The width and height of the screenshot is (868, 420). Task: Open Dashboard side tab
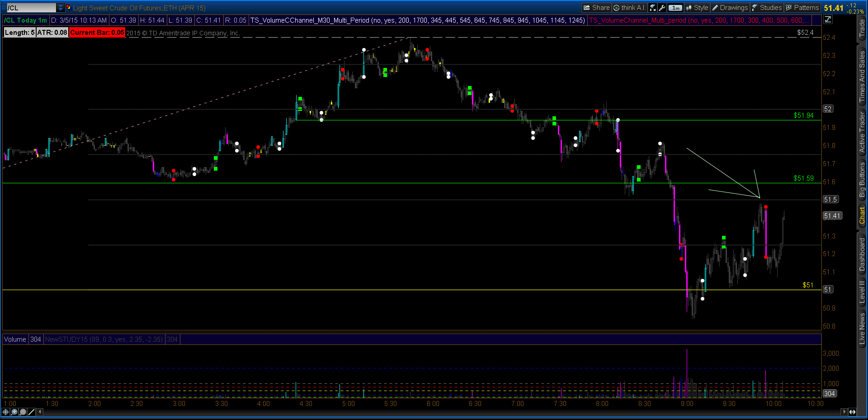tap(862, 254)
